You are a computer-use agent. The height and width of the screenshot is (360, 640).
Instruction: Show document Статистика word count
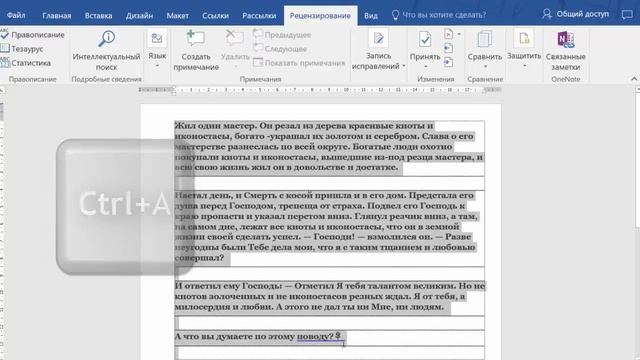click(26, 63)
